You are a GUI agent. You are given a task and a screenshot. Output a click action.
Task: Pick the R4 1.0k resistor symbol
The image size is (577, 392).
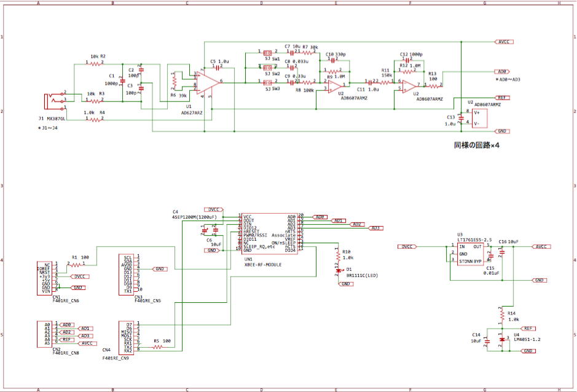(95, 120)
